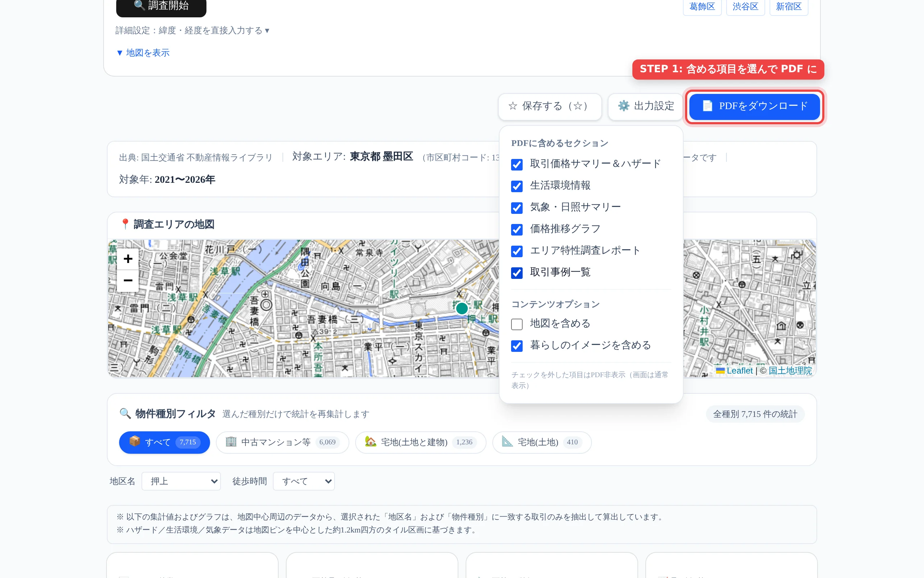Zoom in the map with plus
The height and width of the screenshot is (578, 924).
[x=128, y=259]
